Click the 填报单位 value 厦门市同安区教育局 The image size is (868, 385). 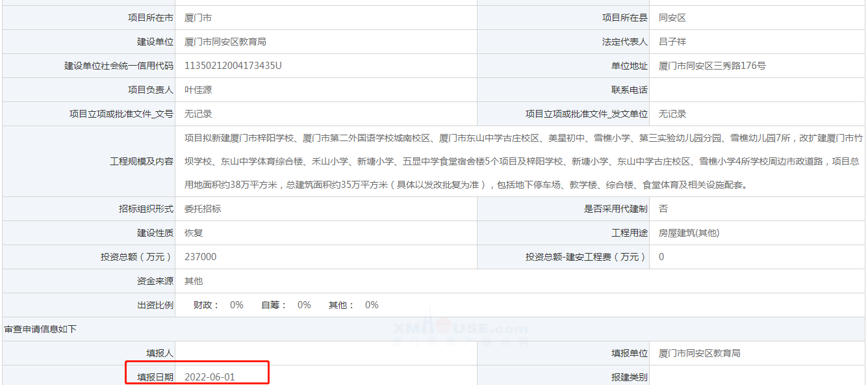700,353
